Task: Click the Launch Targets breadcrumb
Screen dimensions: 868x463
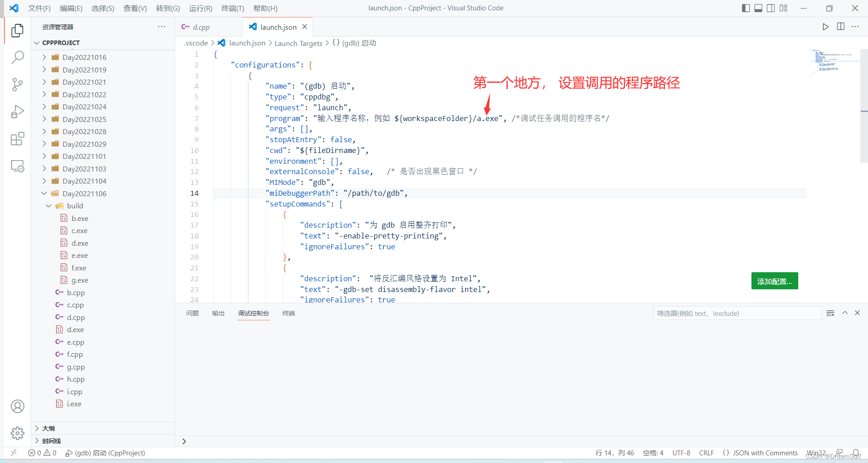Action: point(298,43)
